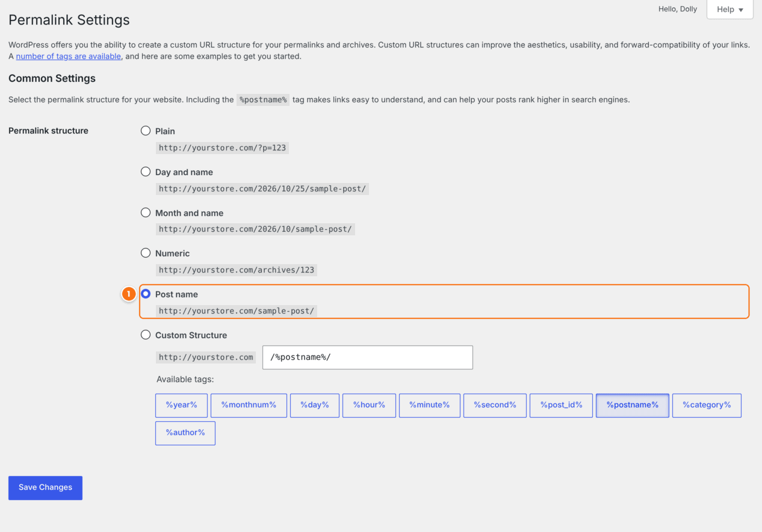Viewport: 762px width, 532px height.
Task: Click the /archives/123 example URL
Action: click(237, 270)
